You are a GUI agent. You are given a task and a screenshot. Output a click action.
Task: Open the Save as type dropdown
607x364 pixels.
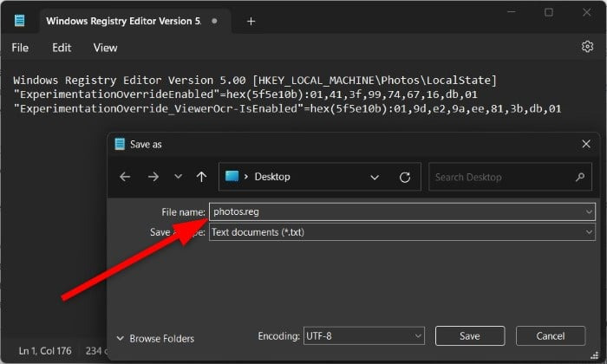(x=401, y=232)
